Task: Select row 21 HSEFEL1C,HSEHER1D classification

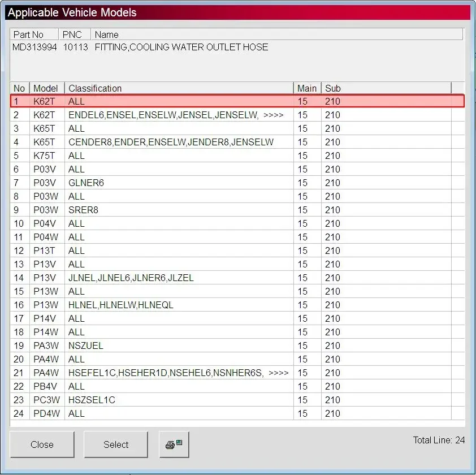Action: [166, 373]
